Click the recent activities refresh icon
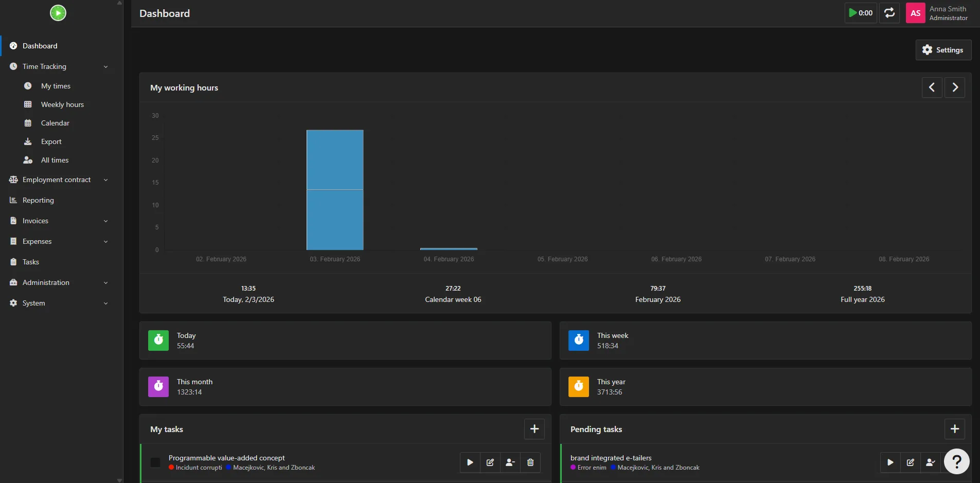Screen dimensions: 980x483 (889, 13)
